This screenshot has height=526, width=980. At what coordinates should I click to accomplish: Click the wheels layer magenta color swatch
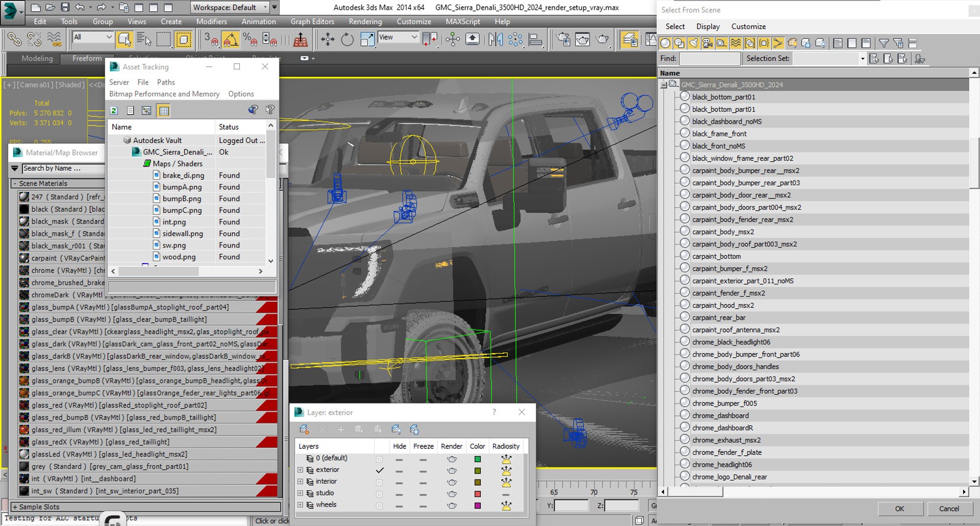click(x=478, y=506)
